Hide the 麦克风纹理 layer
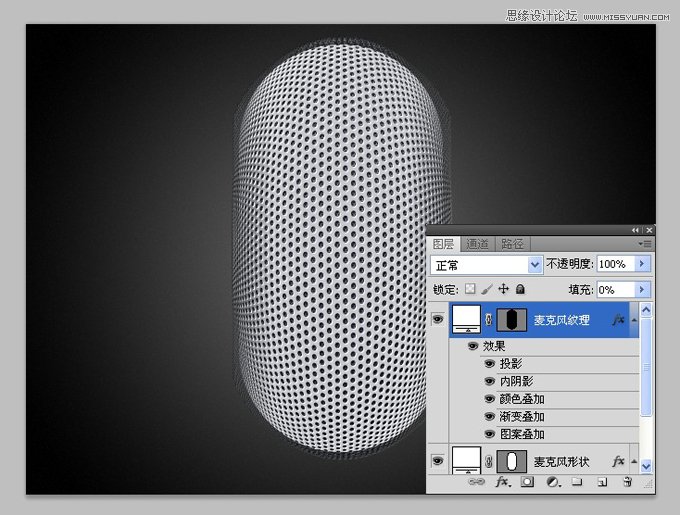The height and width of the screenshot is (515, 680). tap(438, 320)
